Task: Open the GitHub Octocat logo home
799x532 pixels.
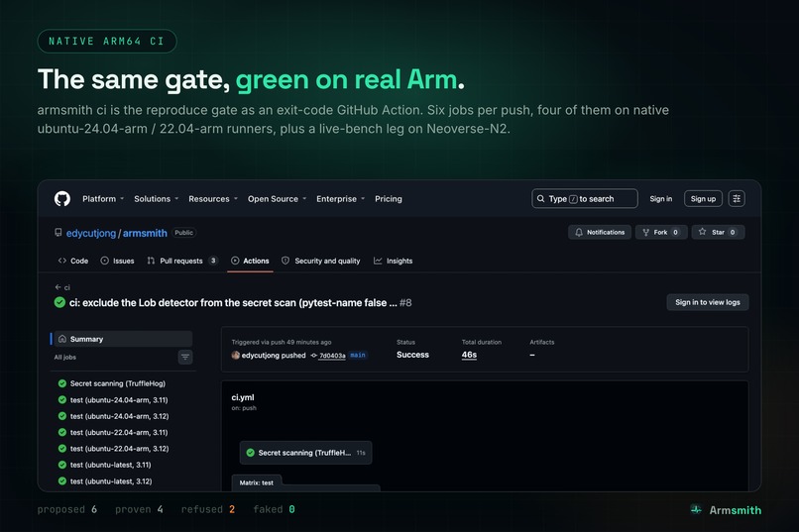Action: click(x=62, y=198)
